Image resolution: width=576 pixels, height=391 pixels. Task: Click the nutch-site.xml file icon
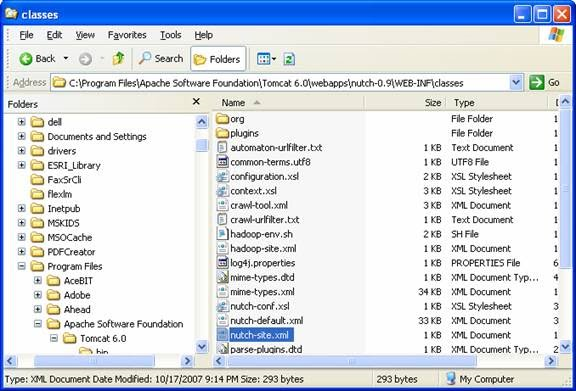tap(223, 335)
